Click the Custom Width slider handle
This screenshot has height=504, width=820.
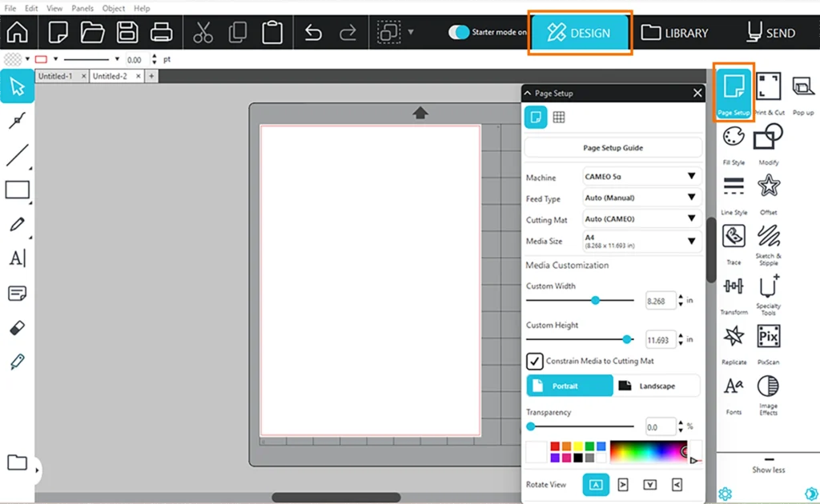(595, 300)
